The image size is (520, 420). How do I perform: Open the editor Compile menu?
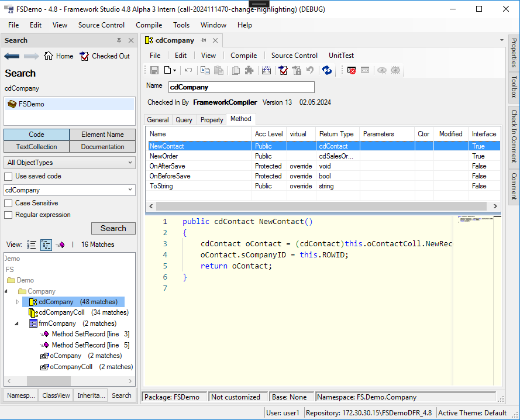[244, 56]
